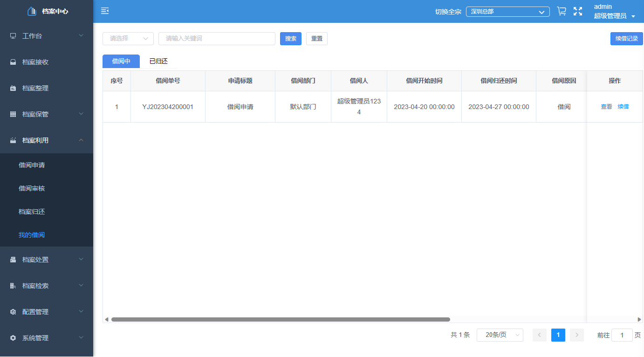Screen dimensions: 644x357
Task: Switch to the 已归还 tab
Action: (x=159, y=61)
